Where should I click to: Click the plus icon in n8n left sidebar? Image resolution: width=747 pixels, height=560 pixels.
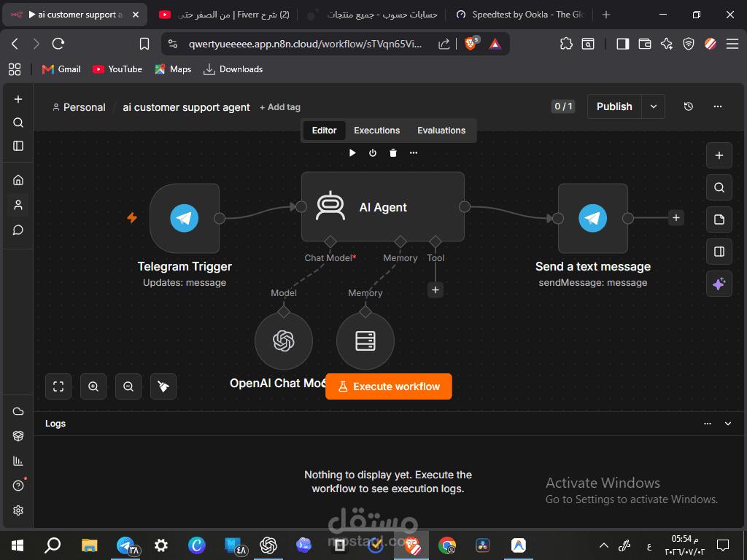(18, 99)
